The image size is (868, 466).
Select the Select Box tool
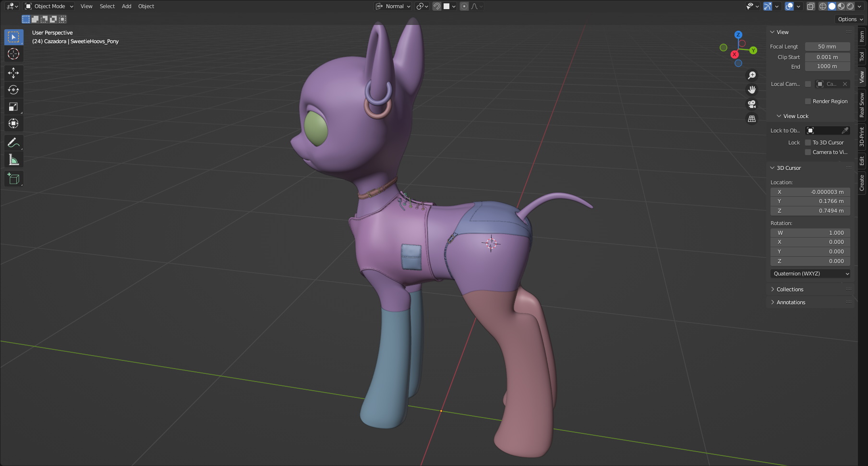coord(13,37)
